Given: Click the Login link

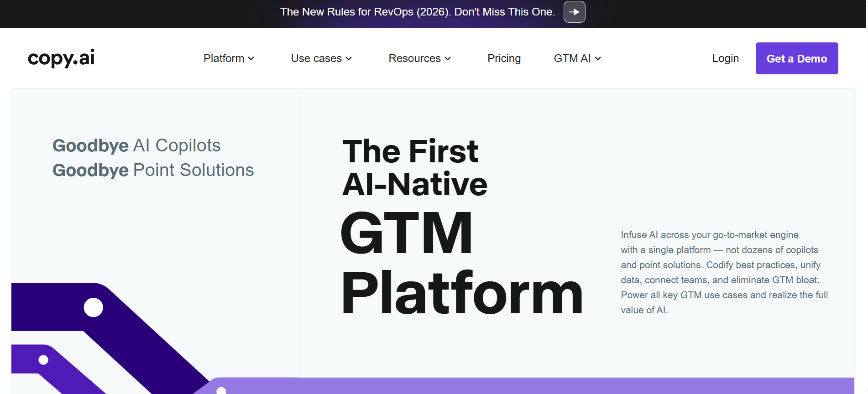Looking at the screenshot, I should coord(725,58).
